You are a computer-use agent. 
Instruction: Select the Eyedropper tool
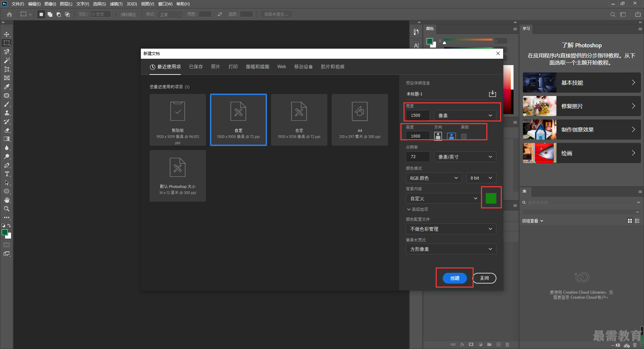point(7,87)
